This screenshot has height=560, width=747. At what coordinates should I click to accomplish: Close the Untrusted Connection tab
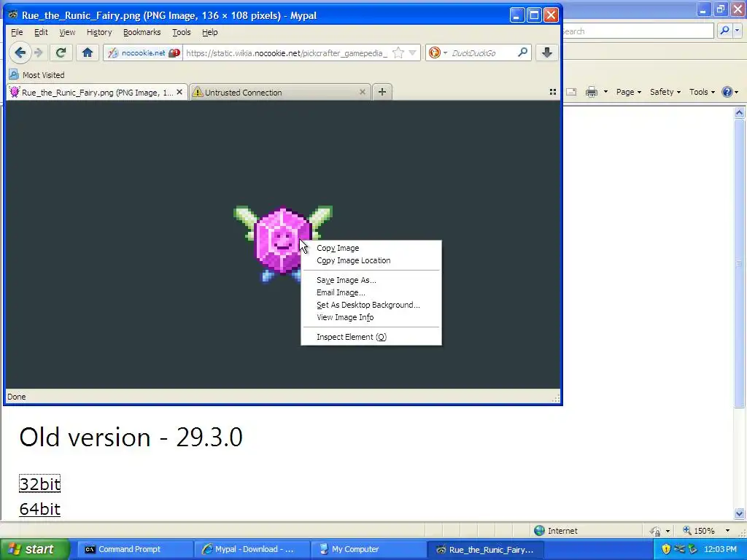pos(362,92)
